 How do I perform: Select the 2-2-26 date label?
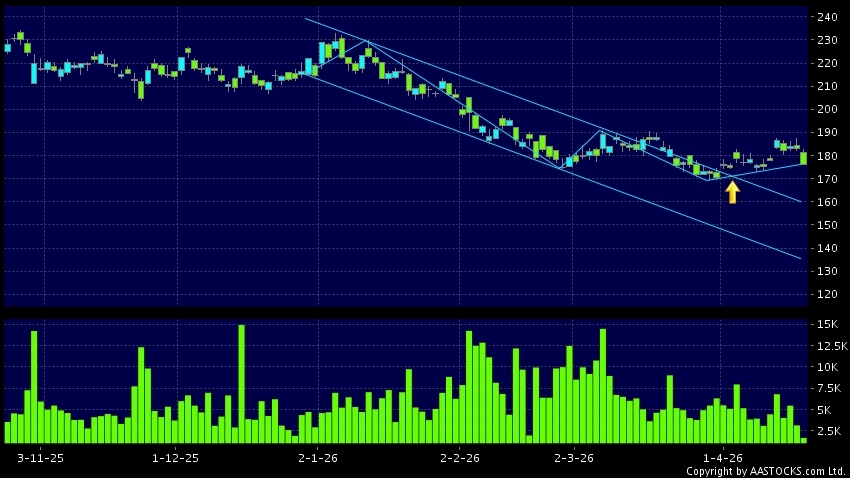click(460, 457)
